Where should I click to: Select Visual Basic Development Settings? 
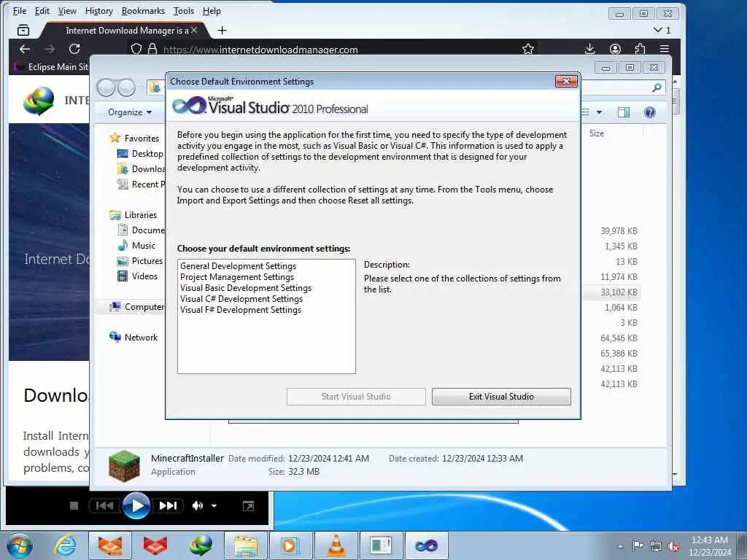coord(246,288)
